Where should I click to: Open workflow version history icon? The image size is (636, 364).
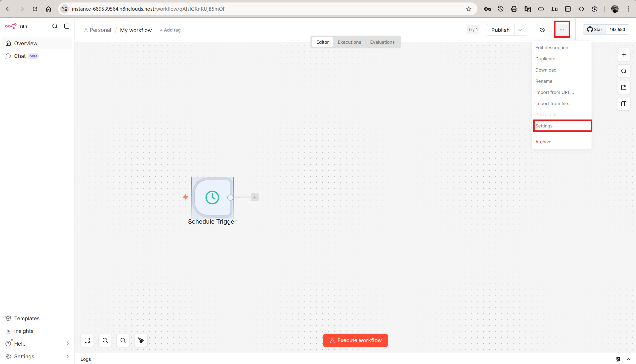(x=542, y=30)
